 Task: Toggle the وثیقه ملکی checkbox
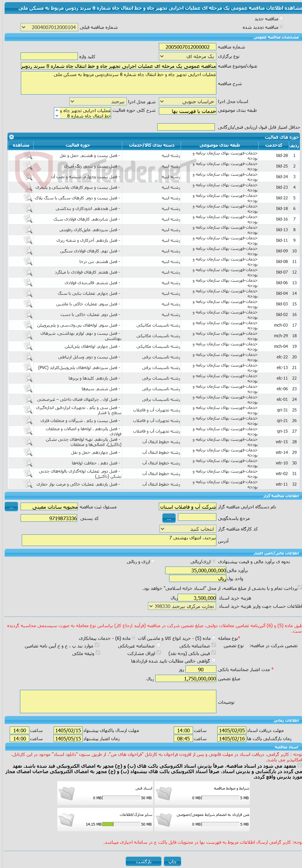click(x=98, y=652)
